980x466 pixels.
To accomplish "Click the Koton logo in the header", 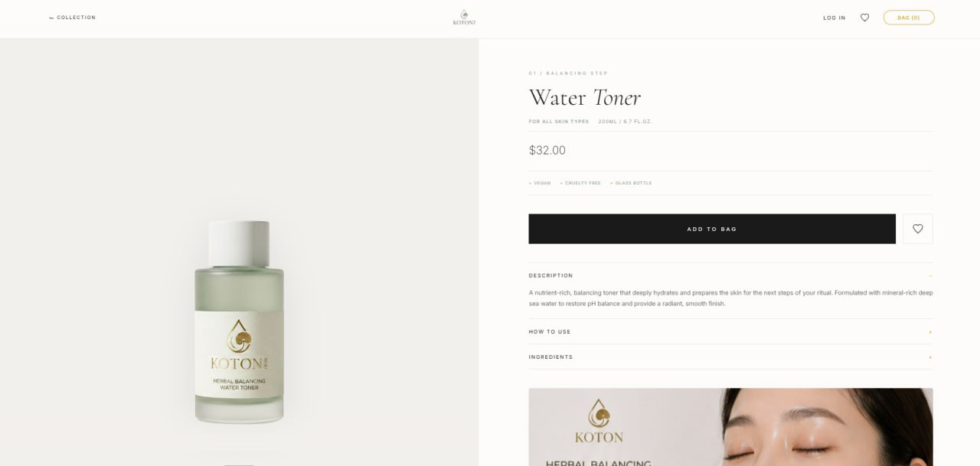I will click(x=464, y=17).
